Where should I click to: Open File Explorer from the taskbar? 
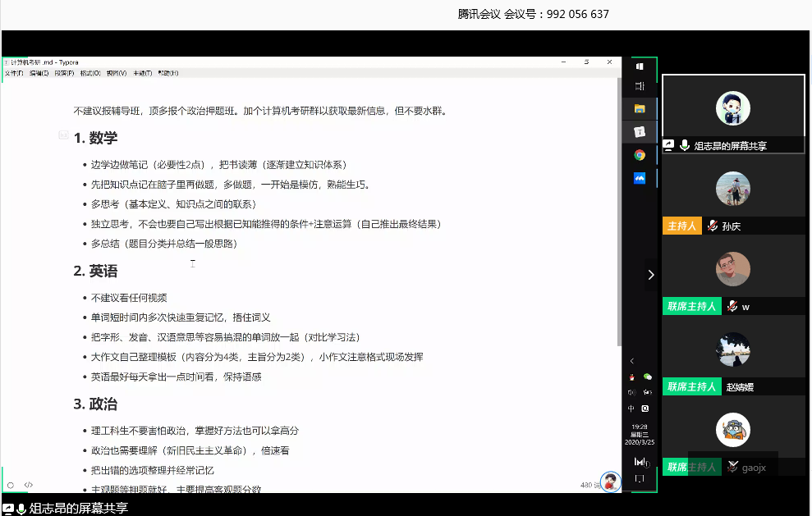click(640, 108)
